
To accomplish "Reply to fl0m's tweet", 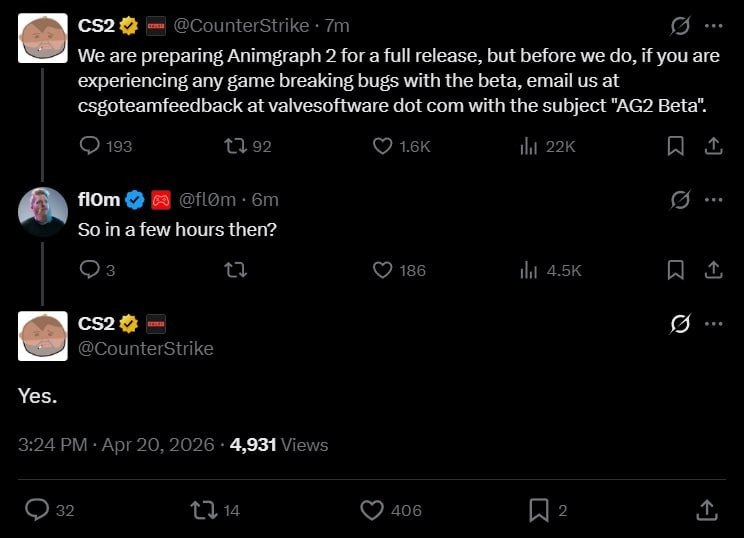I will coord(90,270).
